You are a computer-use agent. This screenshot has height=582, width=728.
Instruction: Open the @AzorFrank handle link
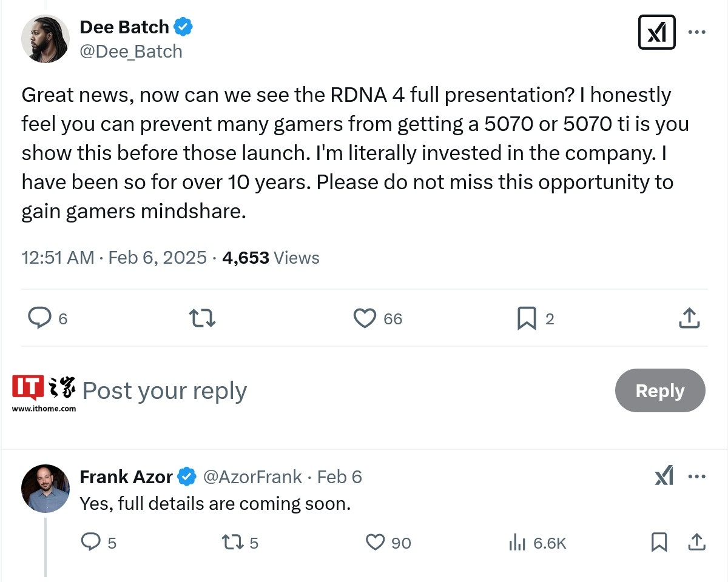[x=252, y=477]
